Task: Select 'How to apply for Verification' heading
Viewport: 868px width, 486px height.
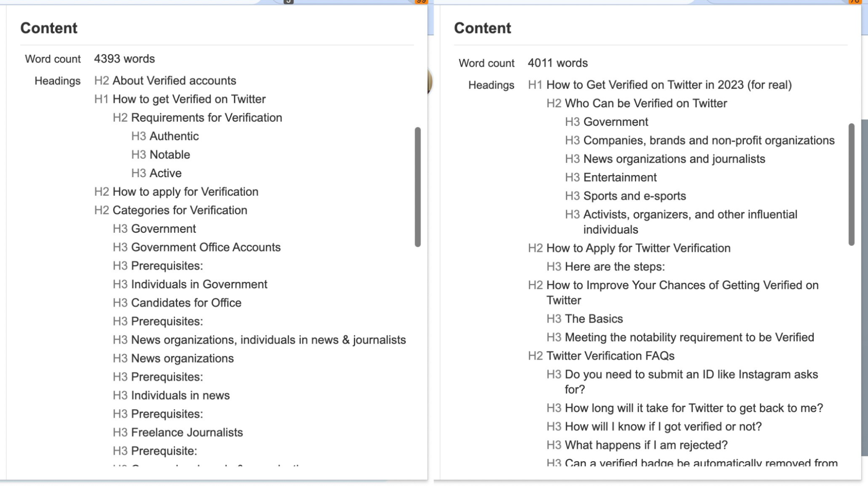Action: [x=185, y=192]
